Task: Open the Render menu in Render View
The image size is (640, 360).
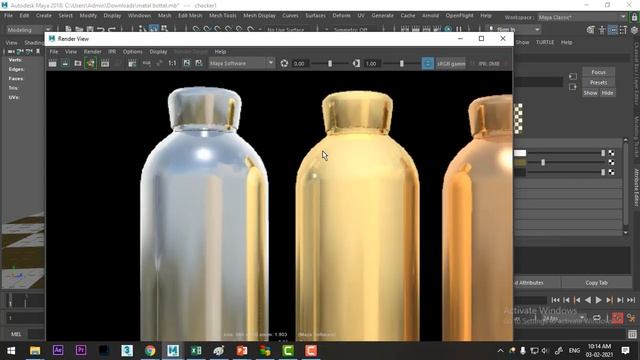Action: pyautogui.click(x=93, y=52)
